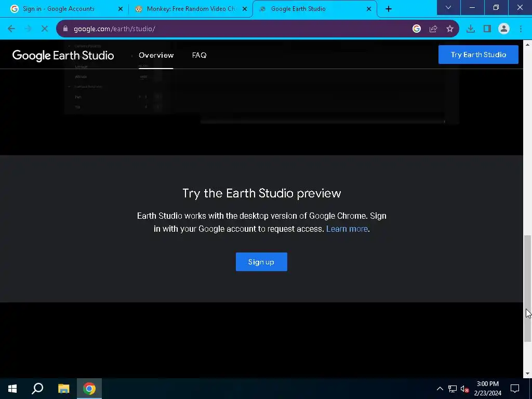The height and width of the screenshot is (399, 532).
Task: Bookmark page with star icon
Action: point(450,29)
